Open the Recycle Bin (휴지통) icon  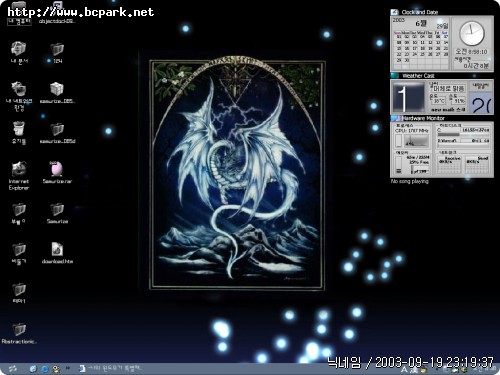[19, 133]
